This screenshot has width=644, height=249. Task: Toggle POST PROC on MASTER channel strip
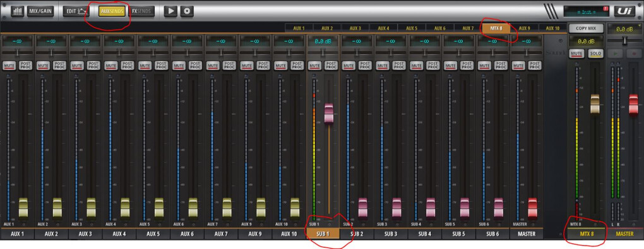pyautogui.click(x=534, y=65)
